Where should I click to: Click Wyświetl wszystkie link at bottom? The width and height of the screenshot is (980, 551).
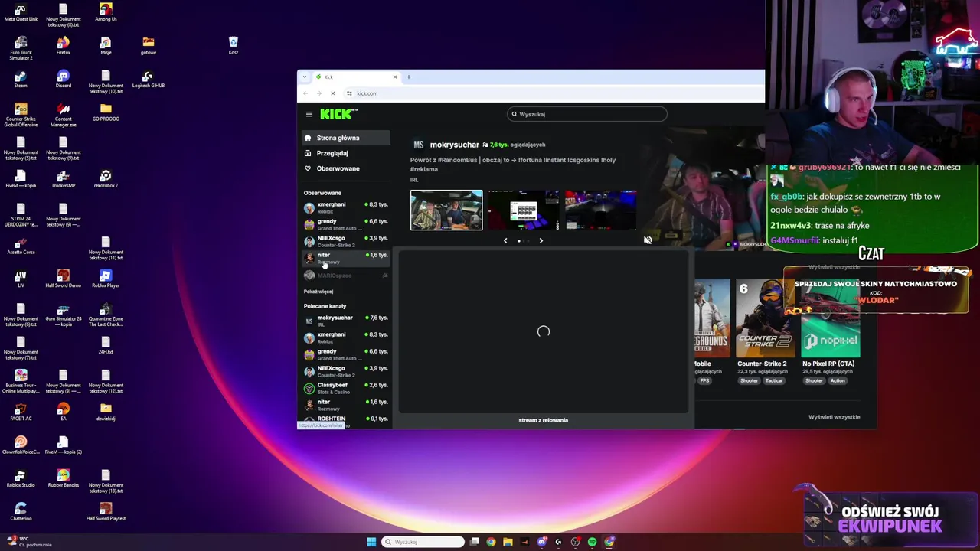(x=834, y=417)
